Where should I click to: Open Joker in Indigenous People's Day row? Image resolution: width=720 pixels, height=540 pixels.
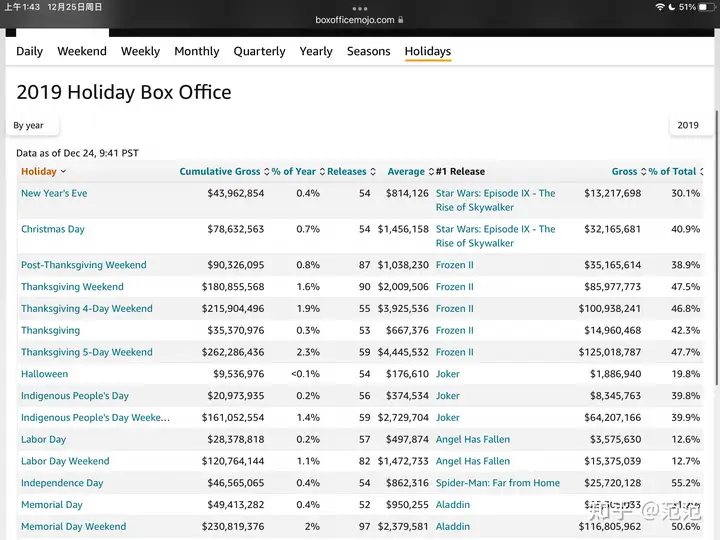point(448,396)
